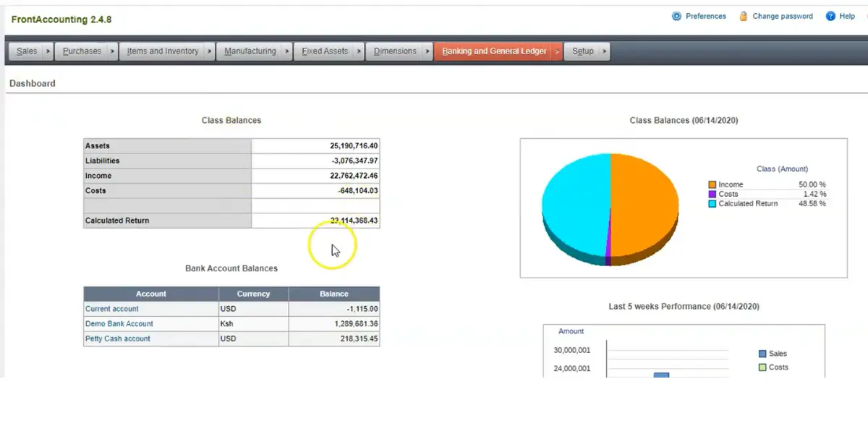Viewport: 868px width, 434px height.
Task: Click the 48.58 % legend percentage
Action: point(812,204)
